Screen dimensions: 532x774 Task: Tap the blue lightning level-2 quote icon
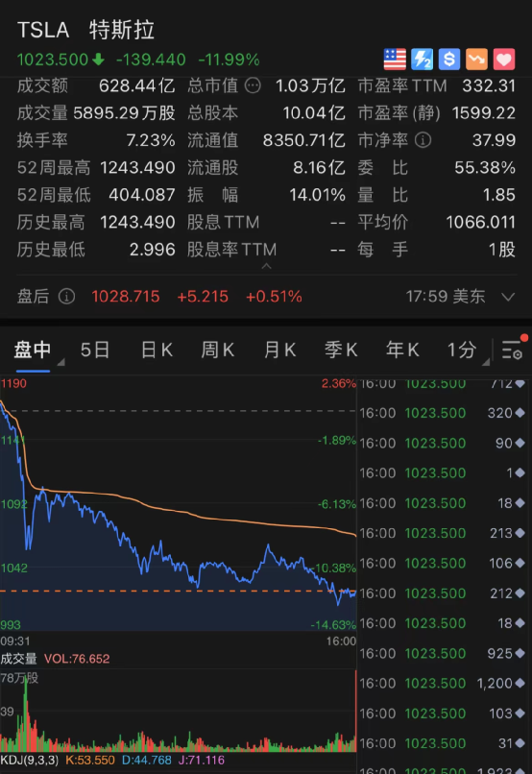click(x=422, y=60)
